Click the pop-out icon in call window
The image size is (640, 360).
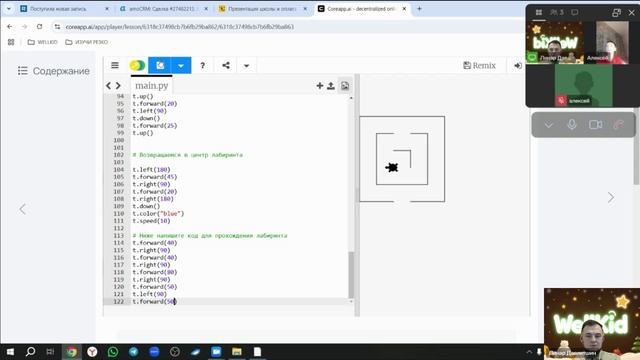point(616,13)
